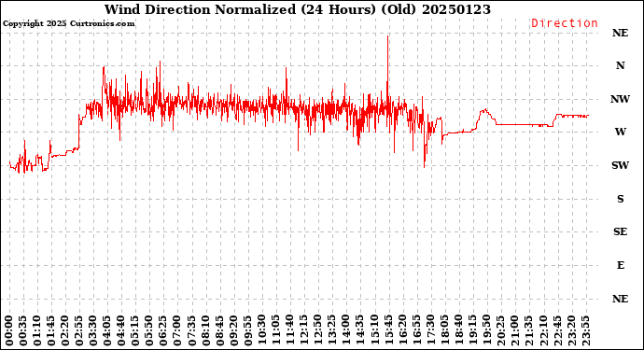The image size is (644, 350).
Task: Click the chart title 'Wind Direction Normalized'
Action: 200,9
